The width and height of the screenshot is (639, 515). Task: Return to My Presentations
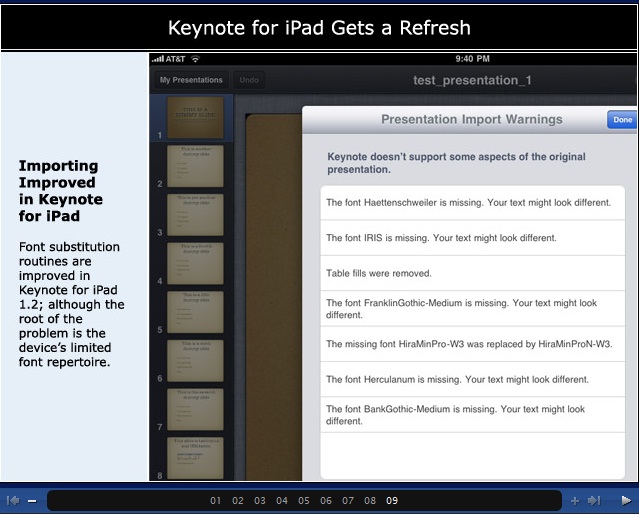[191, 80]
